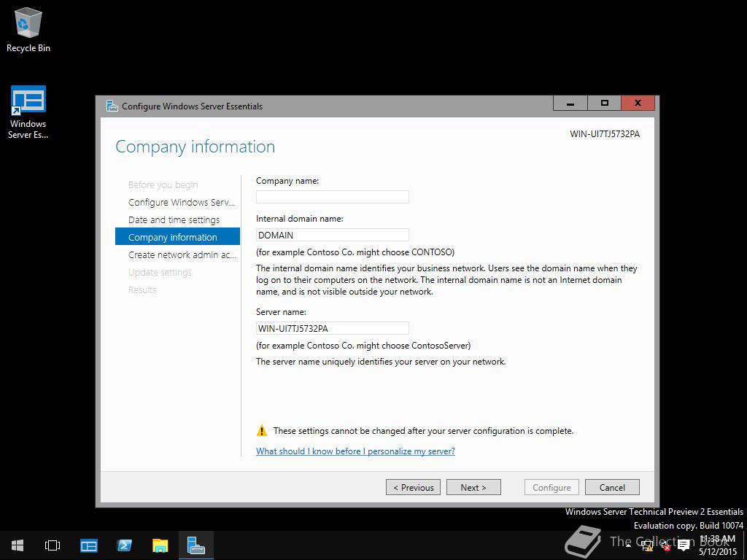The width and height of the screenshot is (747, 560).
Task: Click the window title 'Configure Windows Server Essentials'
Action: [x=192, y=106]
